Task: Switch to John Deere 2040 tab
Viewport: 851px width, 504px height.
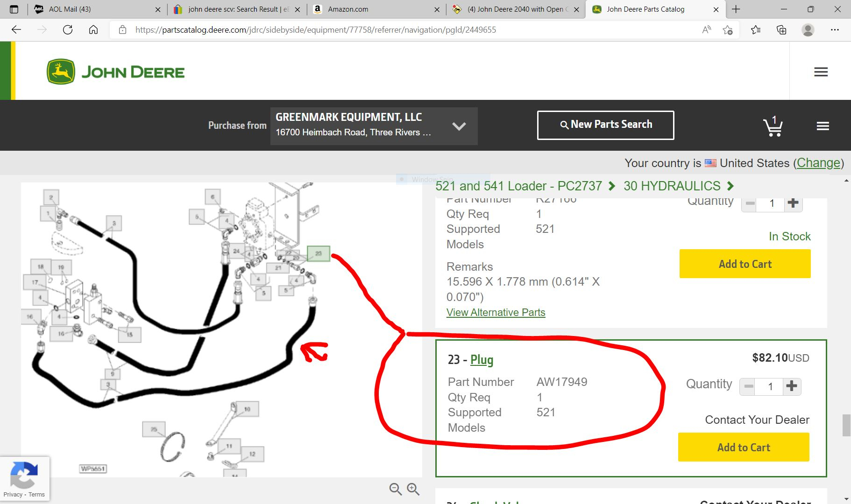Action: point(516,9)
